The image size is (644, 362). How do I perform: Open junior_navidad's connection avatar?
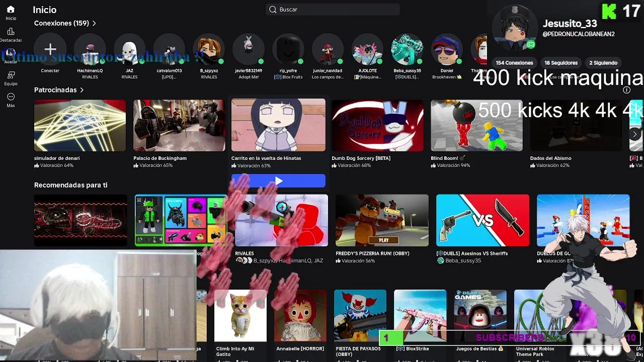click(328, 49)
